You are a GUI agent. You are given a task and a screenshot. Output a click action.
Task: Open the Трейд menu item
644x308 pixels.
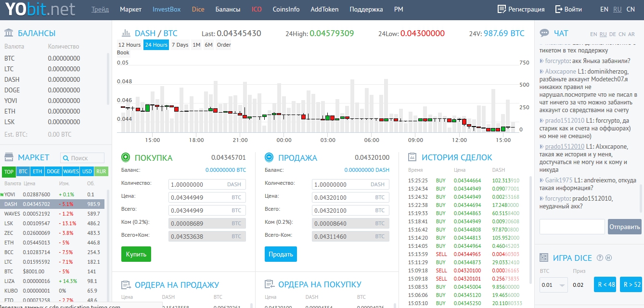[100, 9]
